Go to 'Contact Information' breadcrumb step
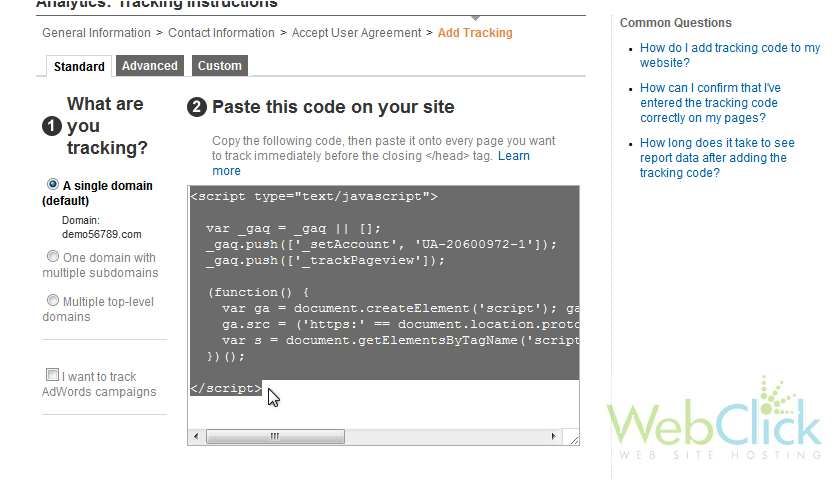This screenshot has width=840, height=480. coord(221,33)
